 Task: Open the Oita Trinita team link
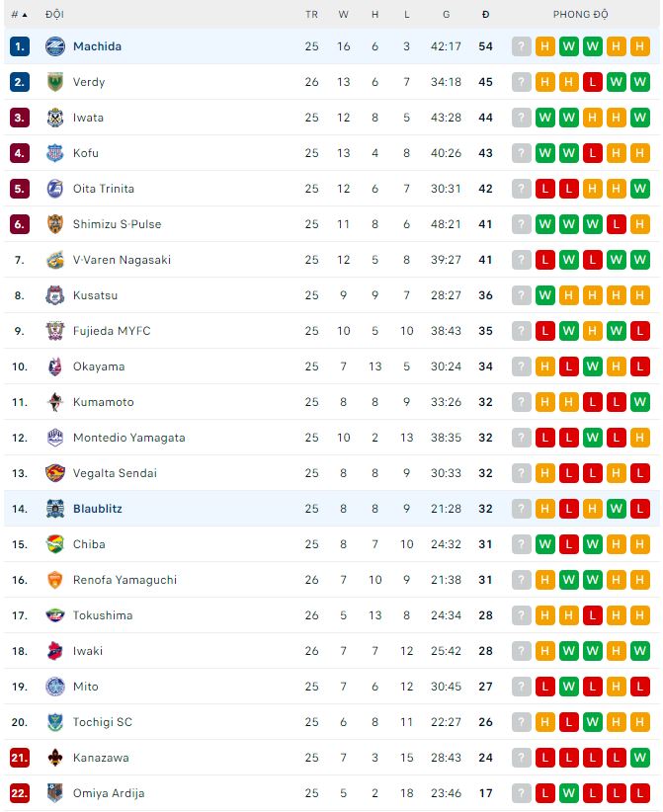tap(104, 189)
